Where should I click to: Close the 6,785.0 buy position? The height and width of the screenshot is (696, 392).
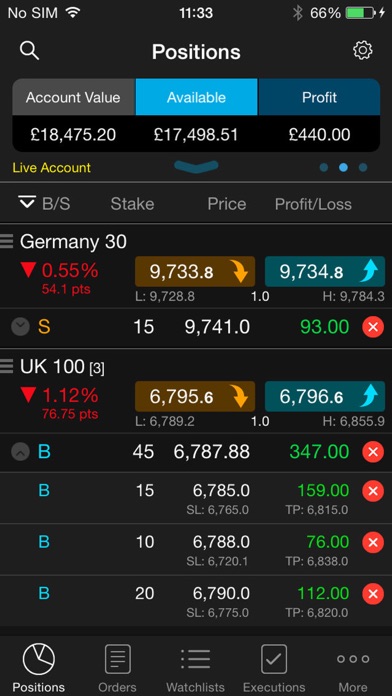(373, 490)
